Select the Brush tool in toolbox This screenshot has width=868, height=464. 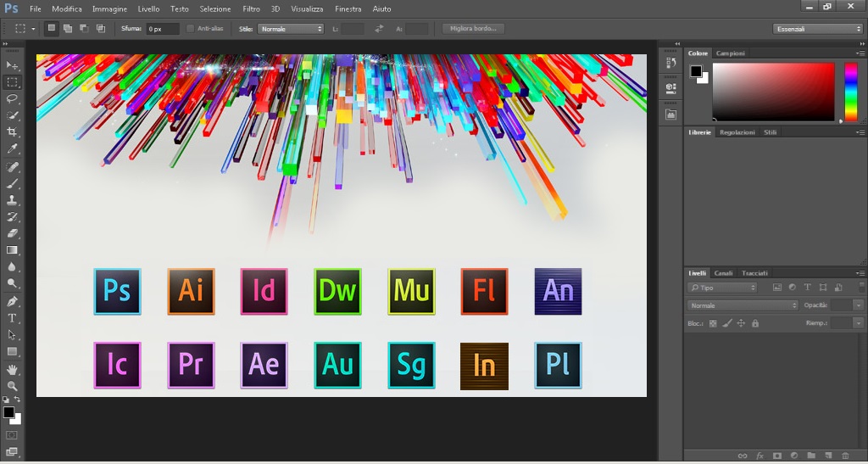[x=12, y=183]
